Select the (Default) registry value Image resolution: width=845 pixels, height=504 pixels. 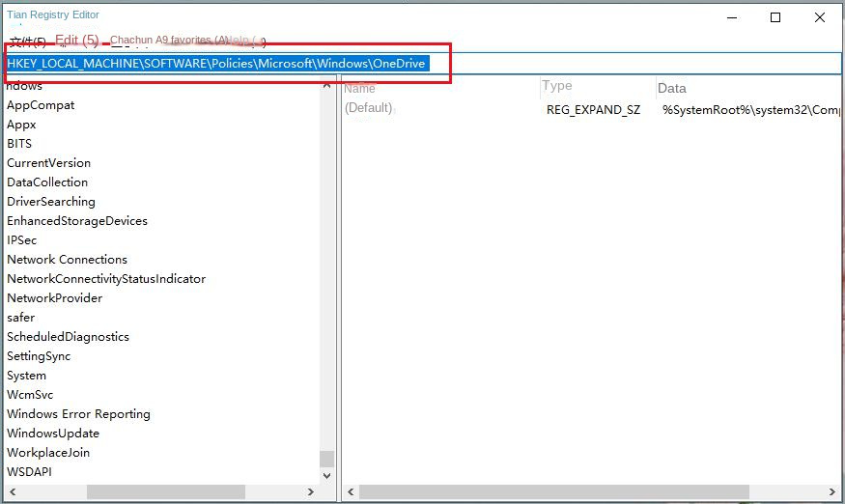pyautogui.click(x=368, y=108)
